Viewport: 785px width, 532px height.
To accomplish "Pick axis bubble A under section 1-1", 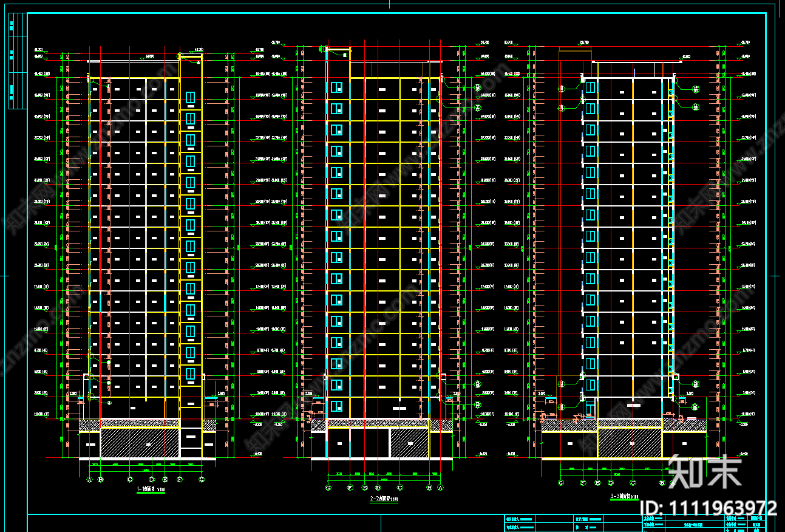I will pyautogui.click(x=89, y=479).
